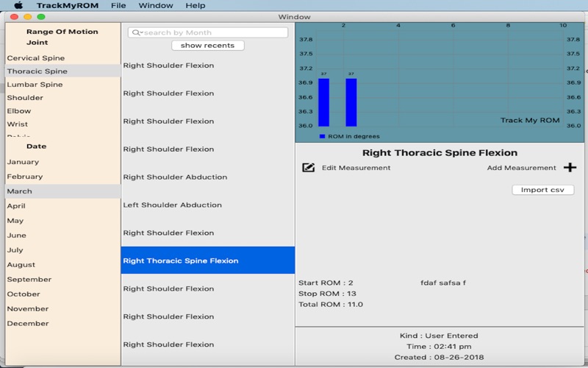Viewport: 588px width, 368px height.
Task: Select March in Date list
Action: (62, 191)
